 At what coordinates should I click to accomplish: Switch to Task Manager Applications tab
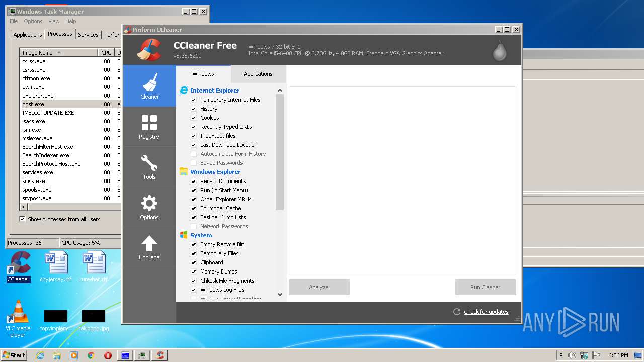coord(28,35)
